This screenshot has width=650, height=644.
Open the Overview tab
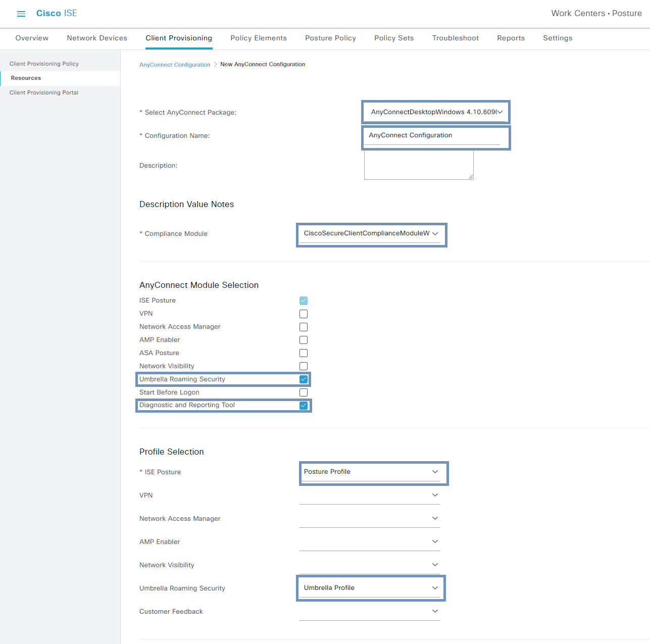[32, 38]
